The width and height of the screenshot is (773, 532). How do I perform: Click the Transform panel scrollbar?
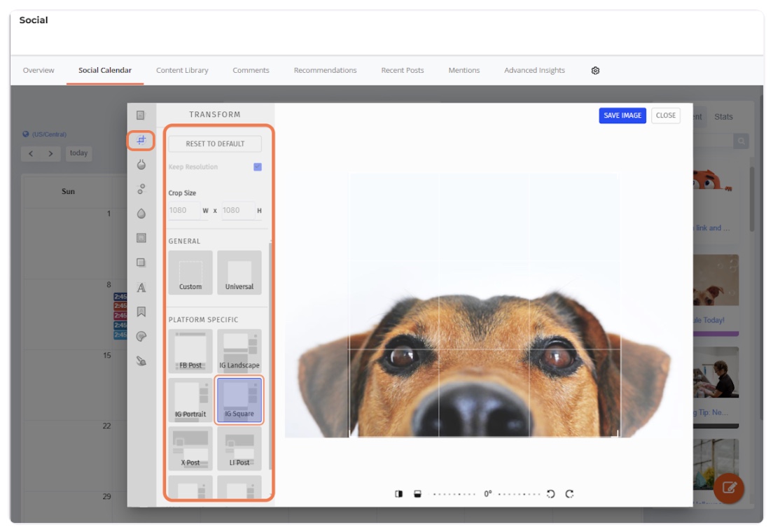click(270, 355)
